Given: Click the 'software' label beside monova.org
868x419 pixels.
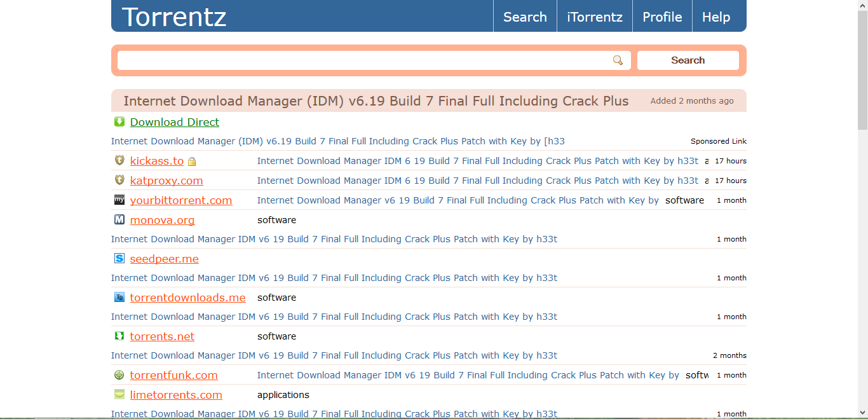Looking at the screenshot, I should [276, 220].
